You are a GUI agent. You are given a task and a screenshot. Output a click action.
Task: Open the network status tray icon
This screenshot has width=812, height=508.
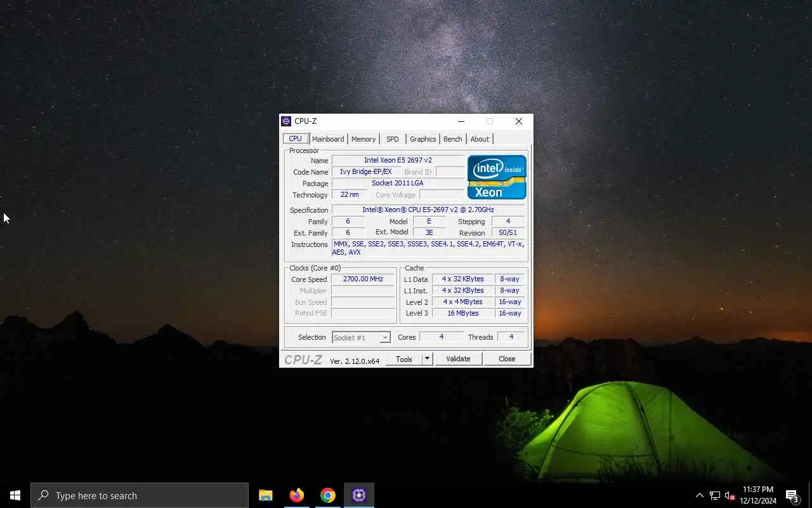click(x=714, y=495)
